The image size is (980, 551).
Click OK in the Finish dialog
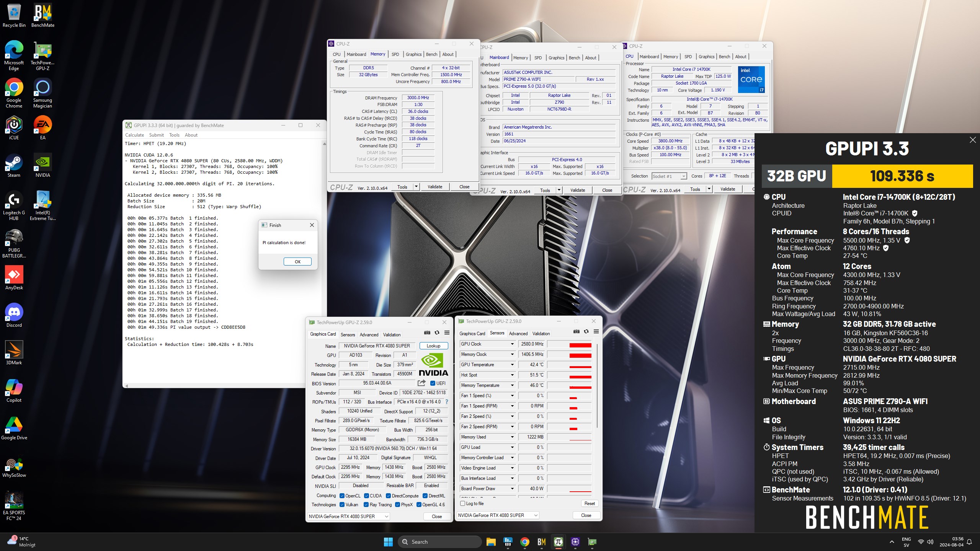[x=297, y=262]
